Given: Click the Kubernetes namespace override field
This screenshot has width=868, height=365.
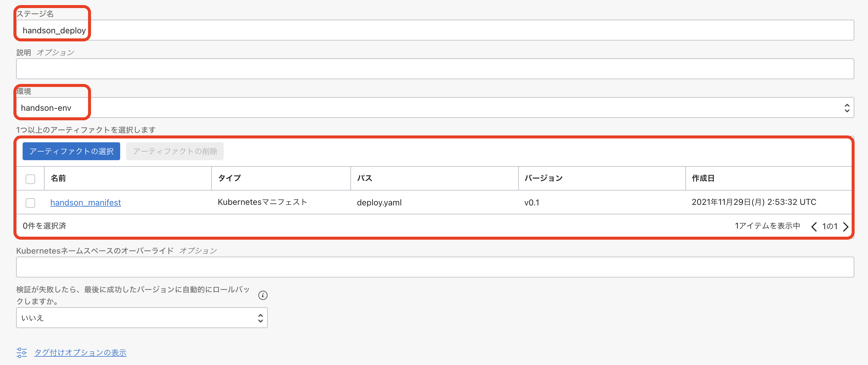Looking at the screenshot, I should click(435, 267).
